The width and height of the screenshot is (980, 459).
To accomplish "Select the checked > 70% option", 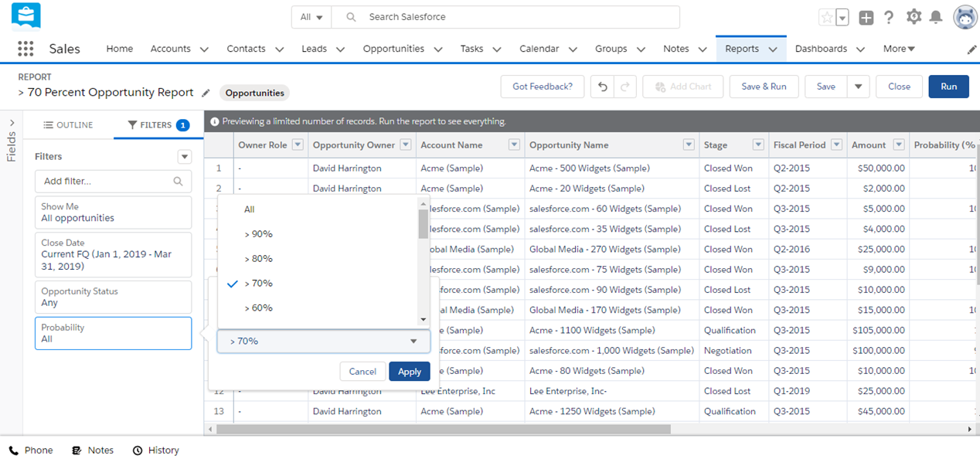I will [x=318, y=284].
